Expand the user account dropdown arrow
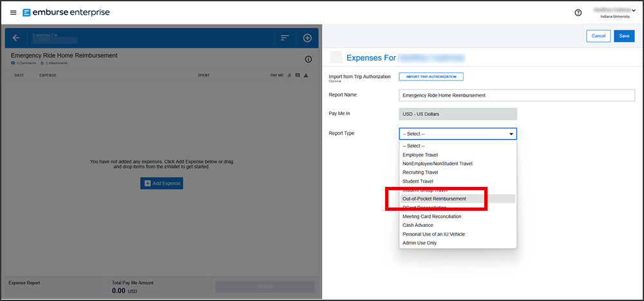The height and width of the screenshot is (301, 644). tap(634, 10)
